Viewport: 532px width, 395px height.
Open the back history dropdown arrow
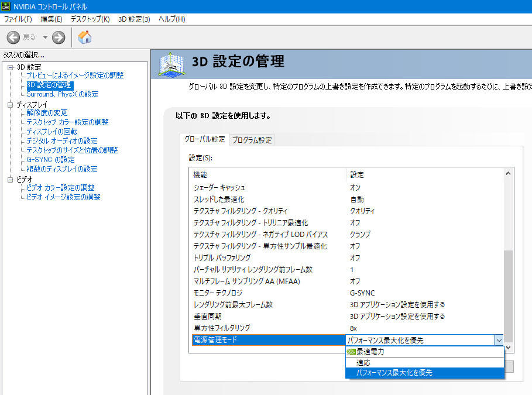pos(45,37)
